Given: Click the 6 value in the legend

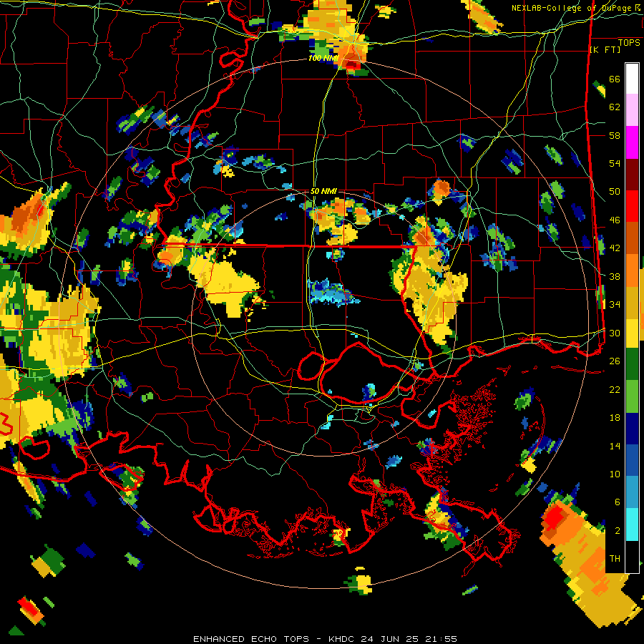Looking at the screenshot, I should point(618,502).
